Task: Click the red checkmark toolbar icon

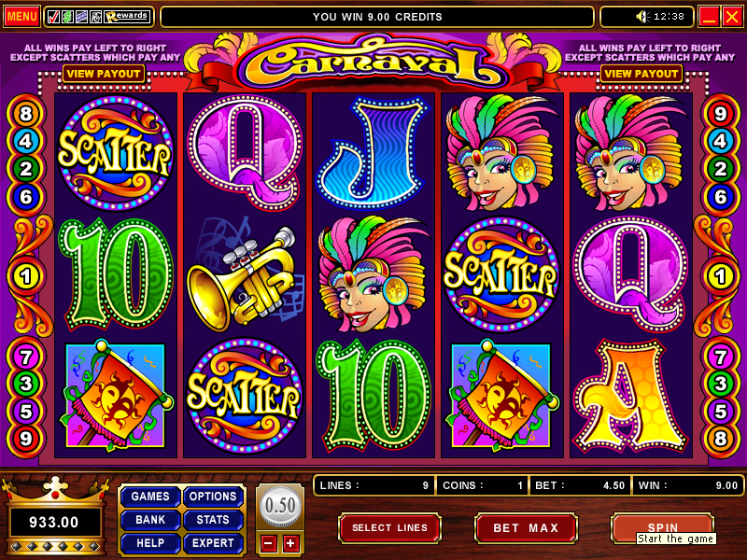Action: click(x=54, y=17)
